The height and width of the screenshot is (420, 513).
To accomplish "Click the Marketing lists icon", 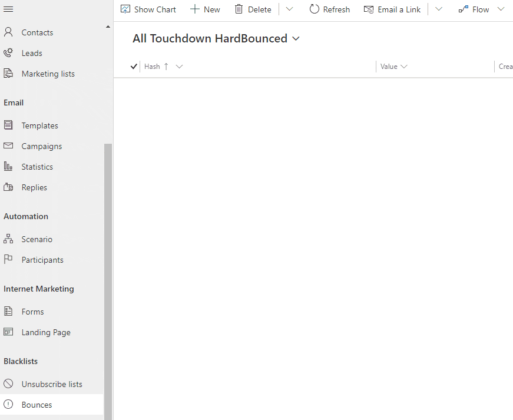I will point(9,73).
